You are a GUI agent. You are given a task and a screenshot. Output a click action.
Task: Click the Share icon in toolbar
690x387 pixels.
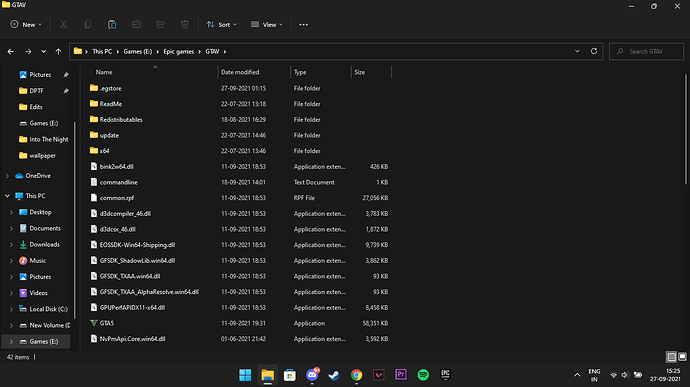[161, 25]
